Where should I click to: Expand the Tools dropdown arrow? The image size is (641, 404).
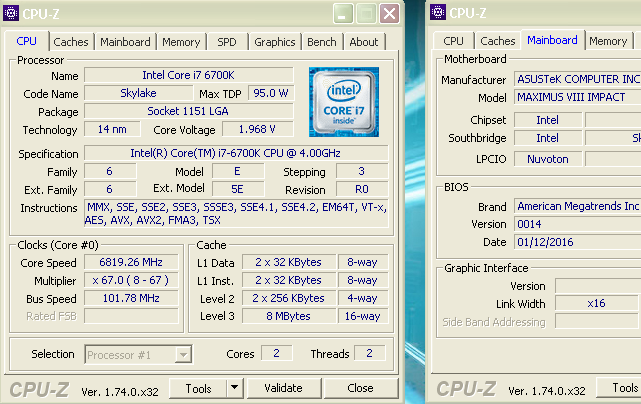234,388
